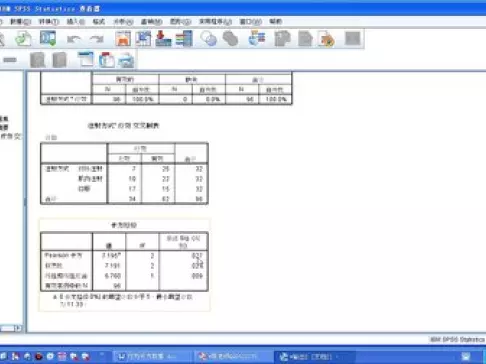
Task: Click the Go to Variable toolbar icon
Action: click(x=143, y=39)
